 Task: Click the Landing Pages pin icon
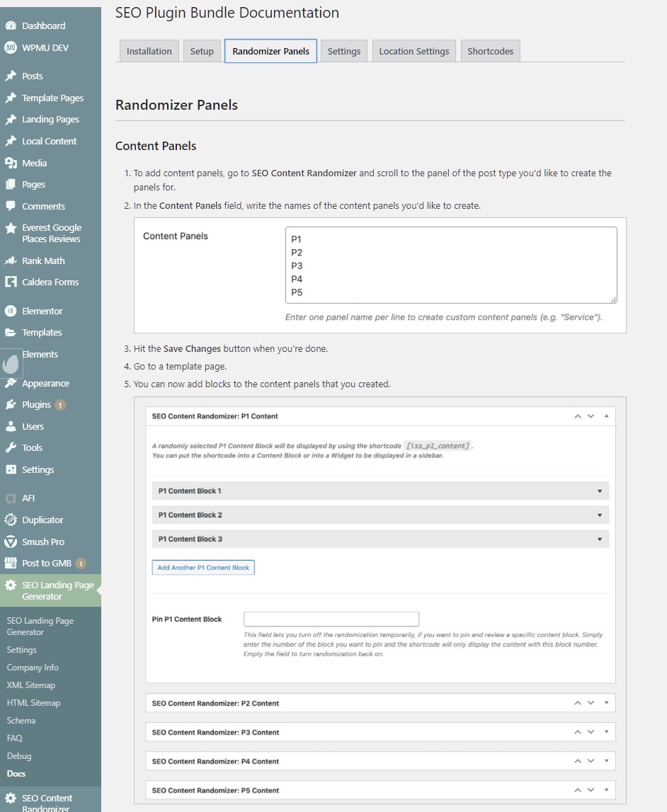(x=11, y=119)
